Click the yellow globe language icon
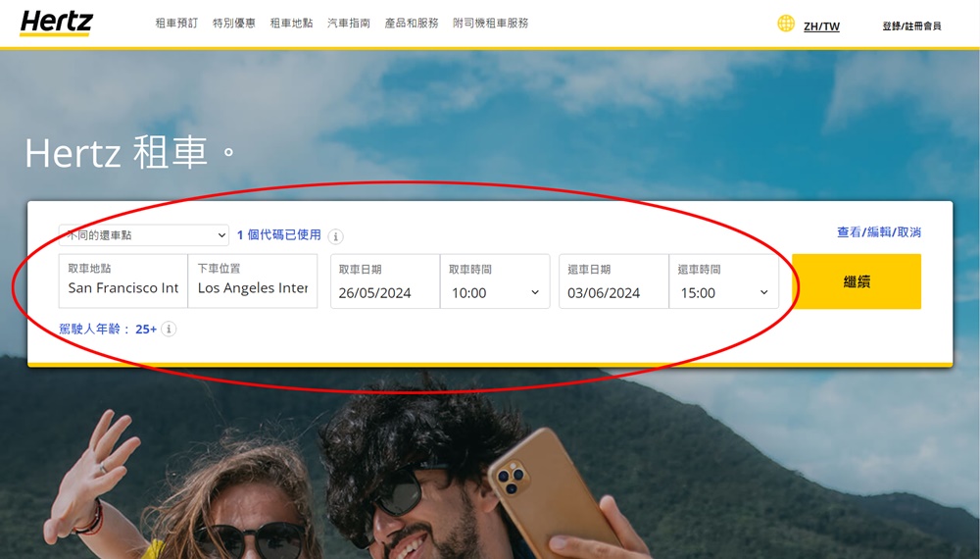Image resolution: width=980 pixels, height=559 pixels. tap(786, 24)
